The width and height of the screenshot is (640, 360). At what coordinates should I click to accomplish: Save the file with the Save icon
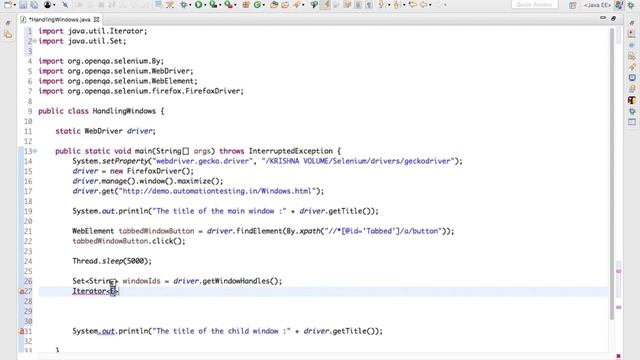click(x=23, y=4)
